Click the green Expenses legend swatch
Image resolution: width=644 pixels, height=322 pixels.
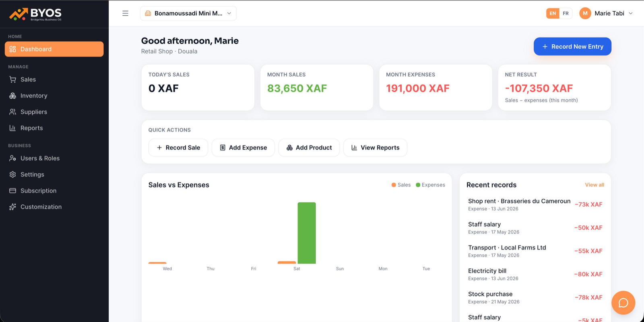tap(418, 185)
